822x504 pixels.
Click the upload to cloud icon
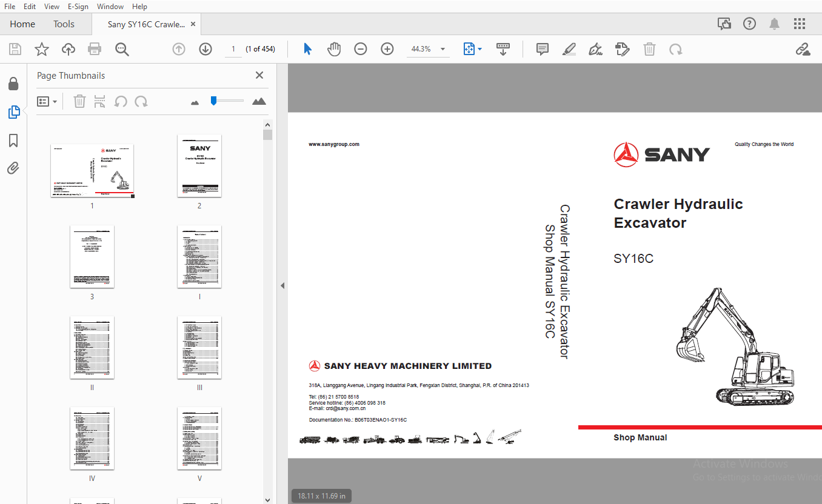point(68,49)
